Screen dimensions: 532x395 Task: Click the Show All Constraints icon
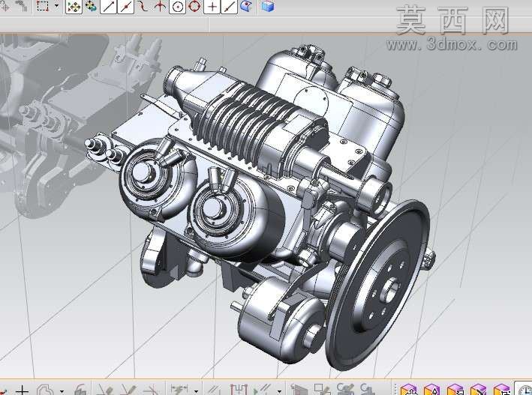coord(263,390)
